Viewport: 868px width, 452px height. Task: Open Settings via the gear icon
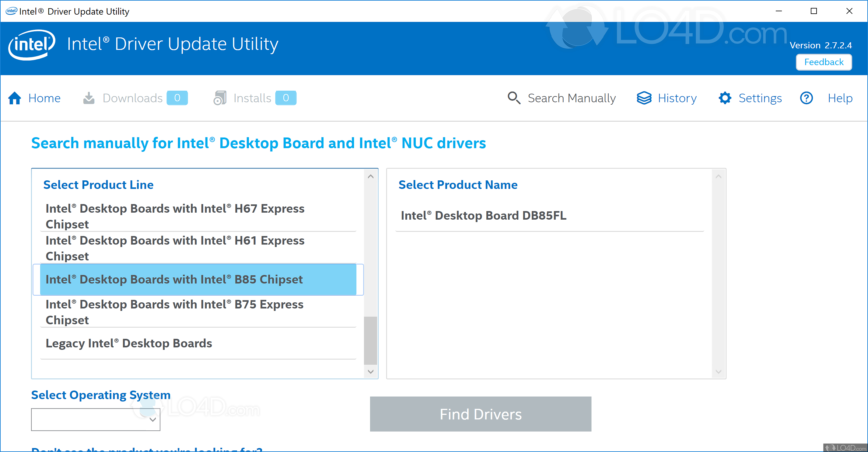pos(725,98)
